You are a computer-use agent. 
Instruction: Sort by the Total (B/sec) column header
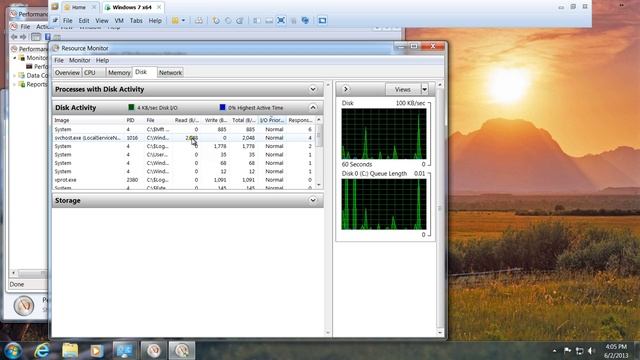coord(244,120)
